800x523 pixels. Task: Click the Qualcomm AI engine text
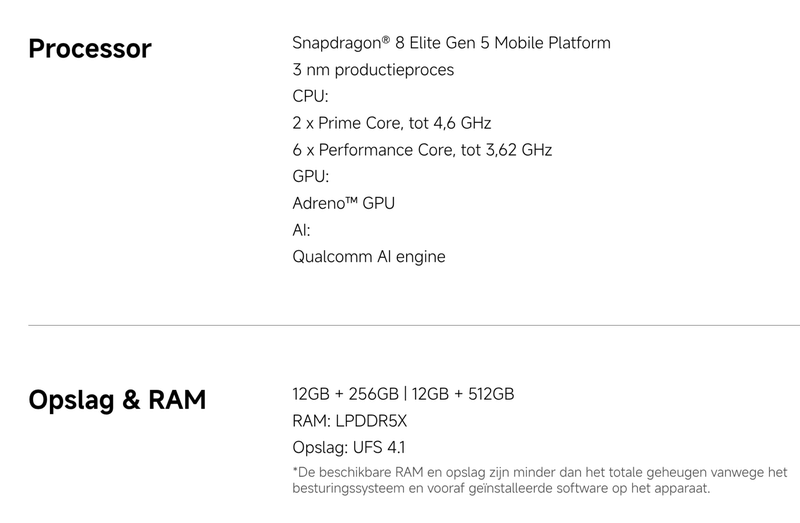(x=369, y=257)
